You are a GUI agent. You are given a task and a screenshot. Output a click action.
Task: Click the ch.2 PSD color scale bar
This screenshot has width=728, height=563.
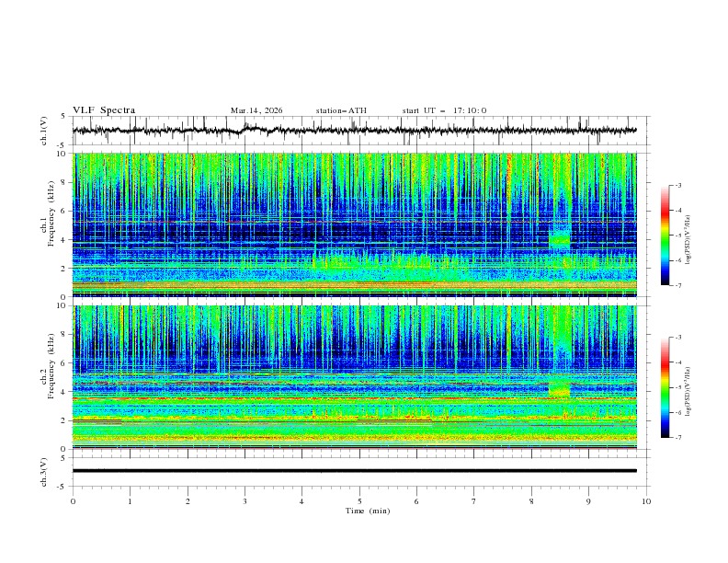[x=665, y=387]
